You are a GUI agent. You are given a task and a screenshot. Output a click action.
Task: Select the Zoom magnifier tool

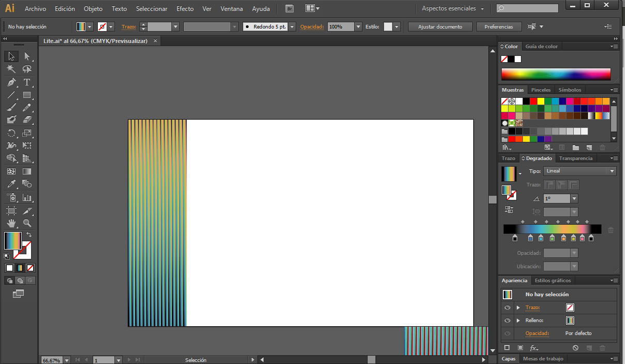point(27,223)
